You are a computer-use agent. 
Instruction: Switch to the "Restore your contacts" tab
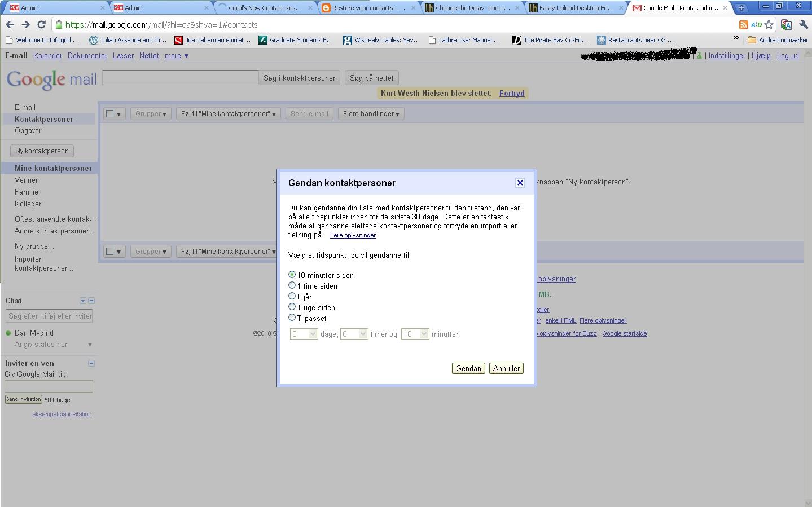click(368, 8)
